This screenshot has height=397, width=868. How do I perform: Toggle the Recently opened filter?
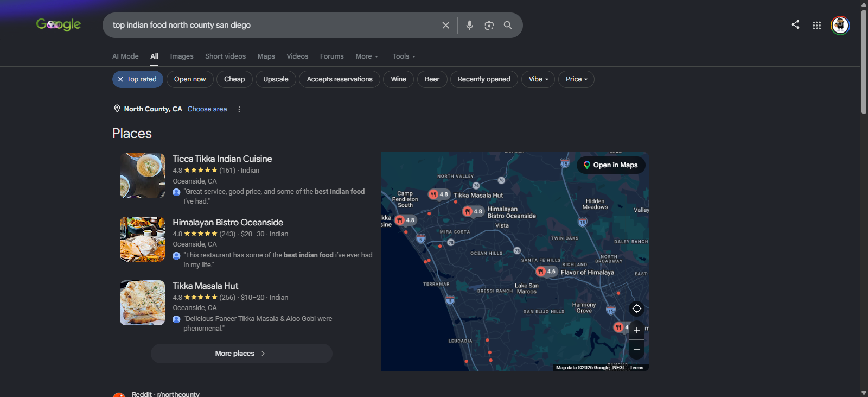coord(484,79)
